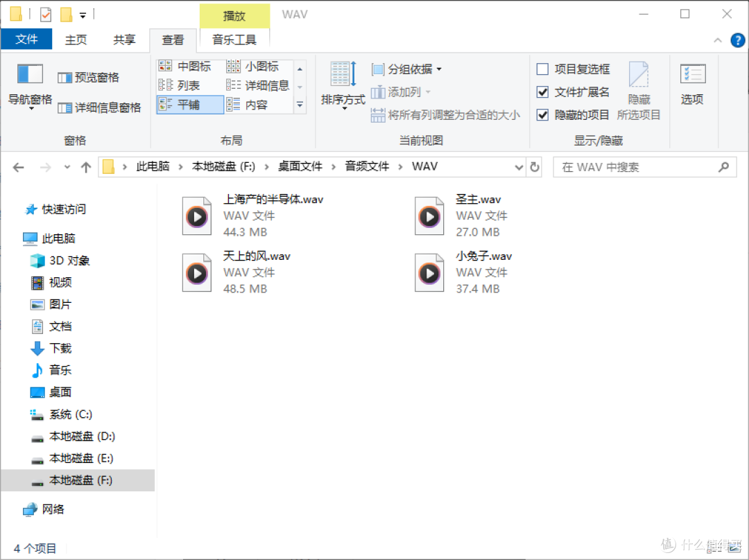This screenshot has height=560, width=749.
Task: Select Details (详细信息) layout
Action: pos(258,85)
